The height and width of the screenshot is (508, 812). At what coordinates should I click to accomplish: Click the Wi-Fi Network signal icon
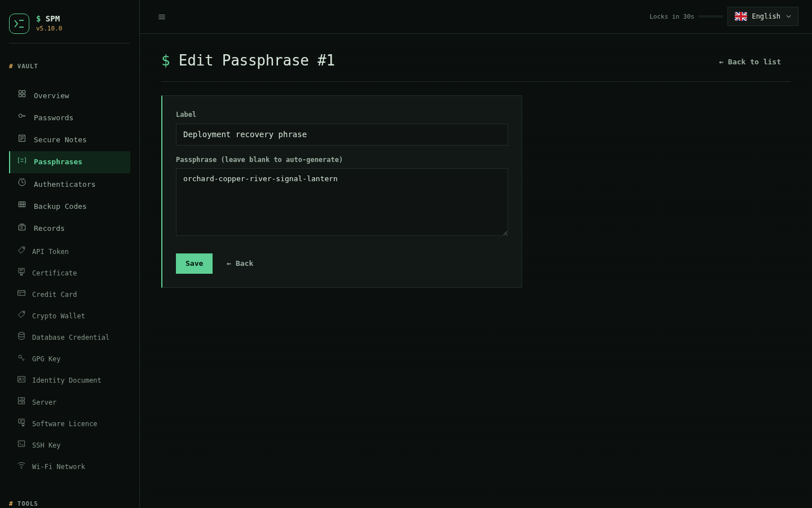(x=21, y=465)
